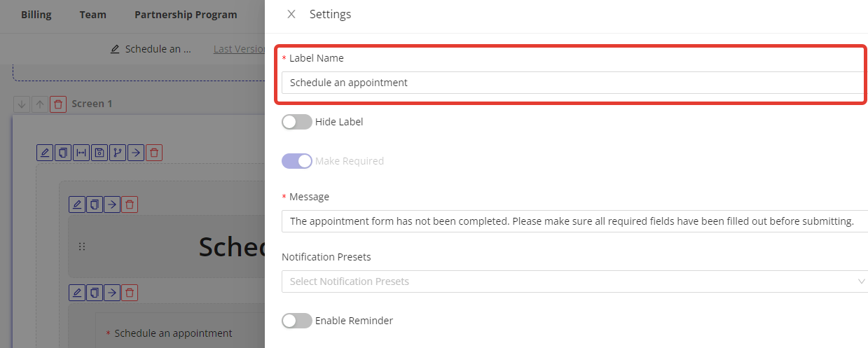The width and height of the screenshot is (868, 348).
Task: Click the save icon in section toolbar
Action: [x=100, y=153]
